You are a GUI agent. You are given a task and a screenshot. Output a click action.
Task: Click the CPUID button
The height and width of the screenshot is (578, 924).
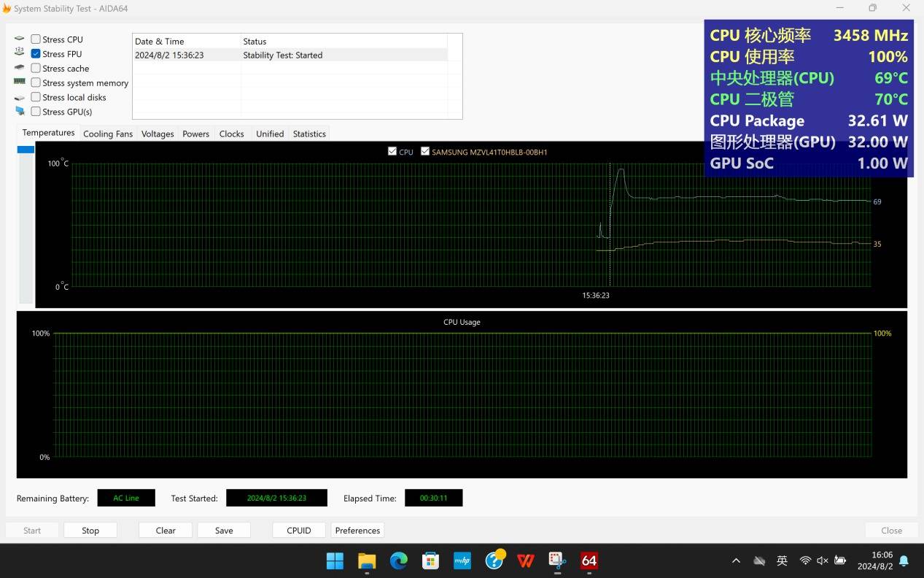pos(299,531)
